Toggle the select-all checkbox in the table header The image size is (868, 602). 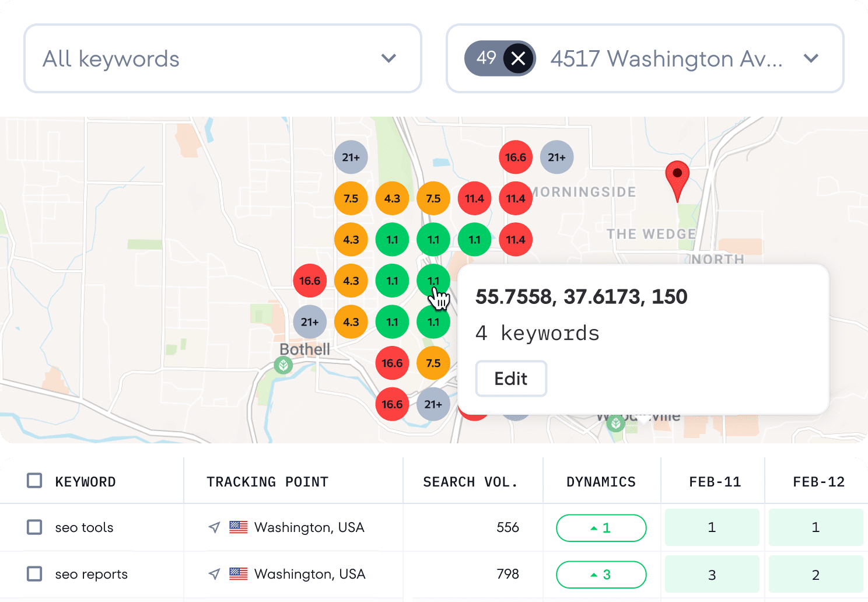click(34, 480)
